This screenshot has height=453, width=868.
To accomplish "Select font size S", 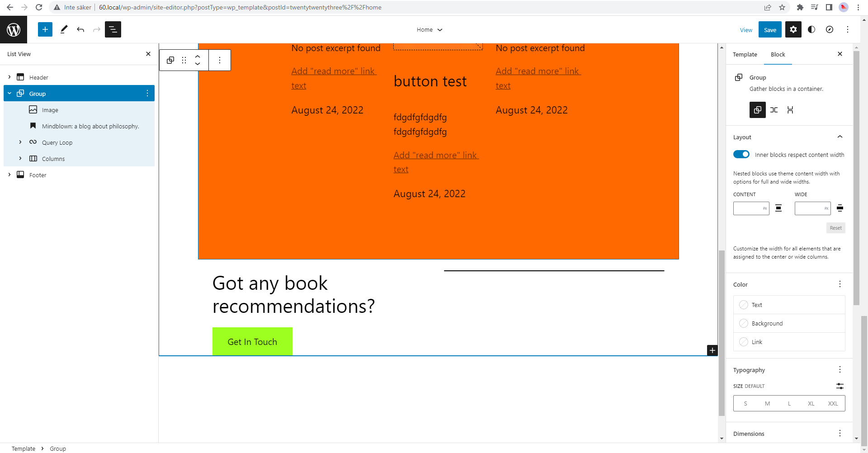I will click(x=745, y=403).
